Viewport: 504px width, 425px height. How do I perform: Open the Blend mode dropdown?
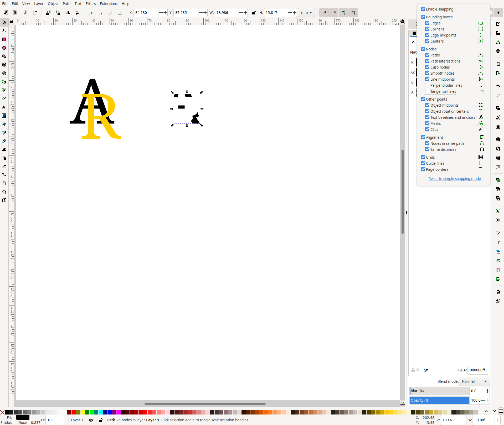click(x=474, y=381)
